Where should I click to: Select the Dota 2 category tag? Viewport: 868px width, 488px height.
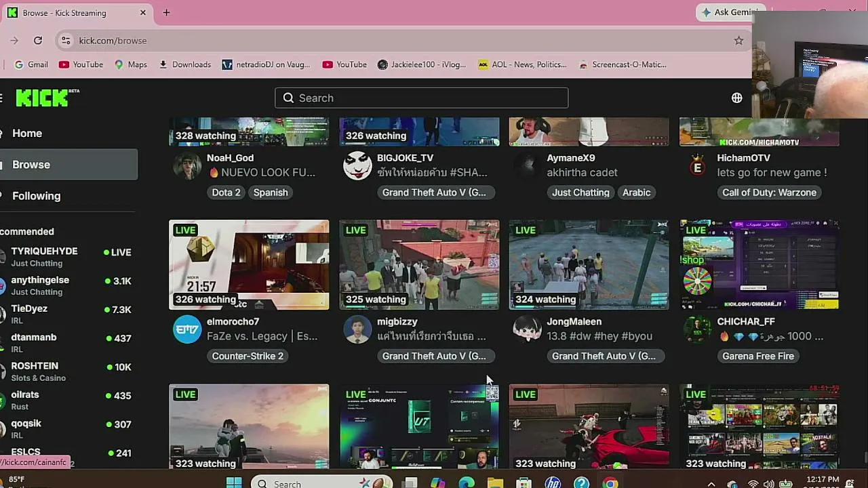226,192
